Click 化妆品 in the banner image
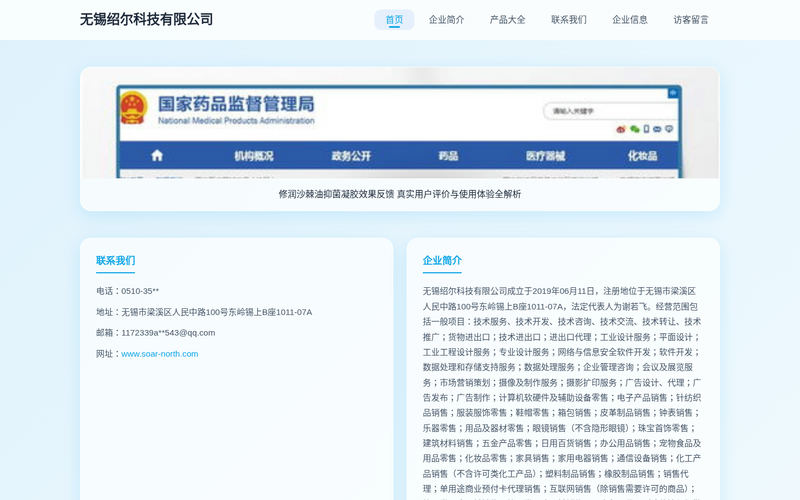This screenshot has height=500, width=800. (642, 156)
